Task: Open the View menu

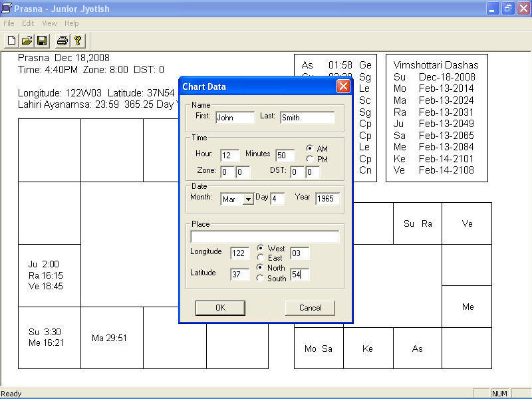Action: point(49,23)
